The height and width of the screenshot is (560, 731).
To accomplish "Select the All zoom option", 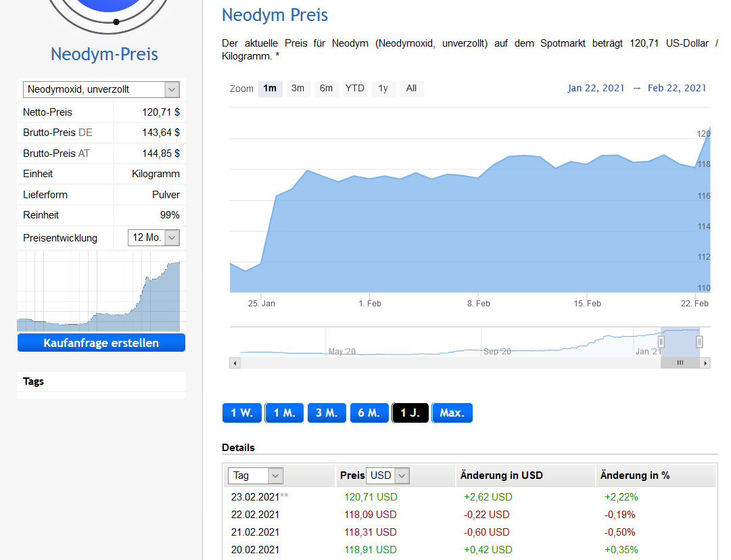I will point(411,89).
